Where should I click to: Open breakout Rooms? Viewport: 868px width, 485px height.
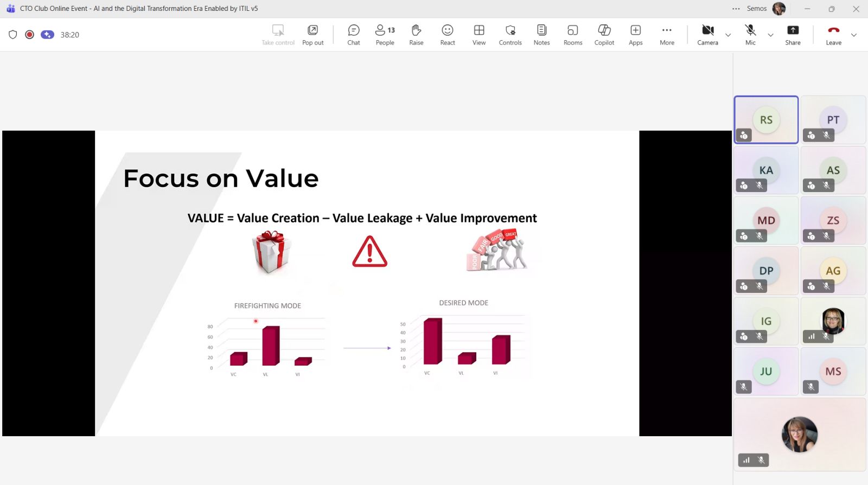pos(573,35)
